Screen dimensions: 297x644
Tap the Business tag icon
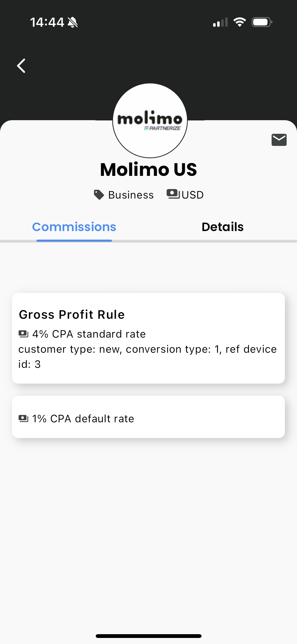99,195
